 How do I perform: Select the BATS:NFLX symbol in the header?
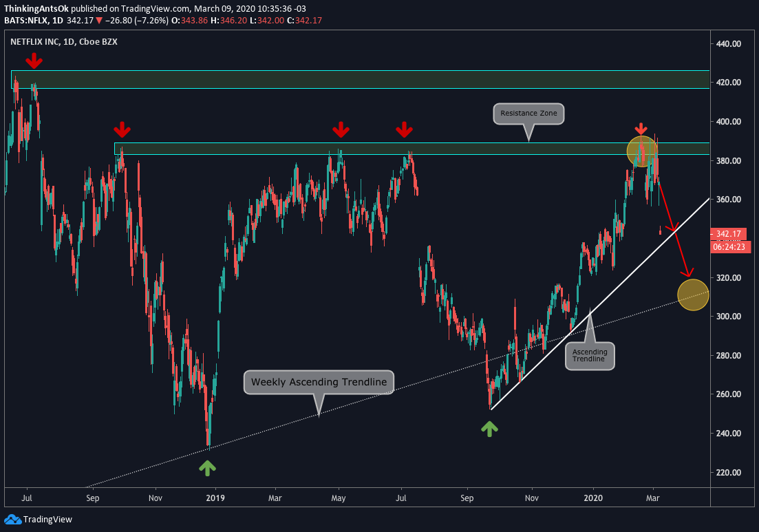click(x=26, y=21)
